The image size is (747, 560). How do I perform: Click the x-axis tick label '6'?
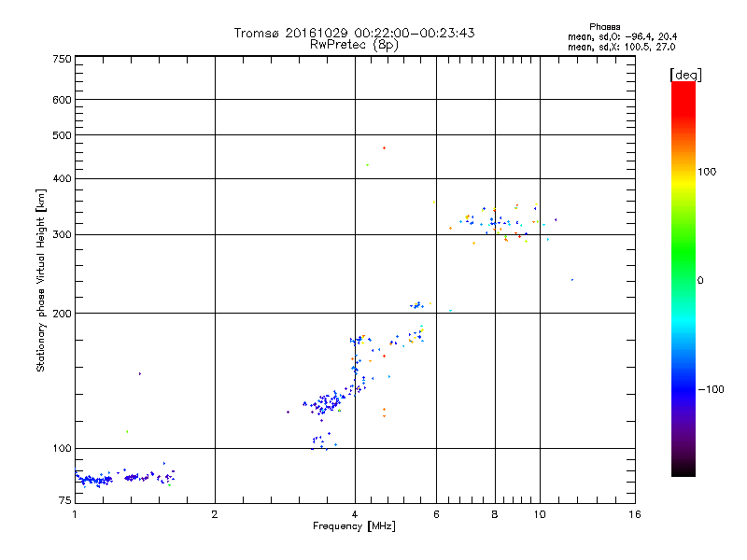click(436, 514)
